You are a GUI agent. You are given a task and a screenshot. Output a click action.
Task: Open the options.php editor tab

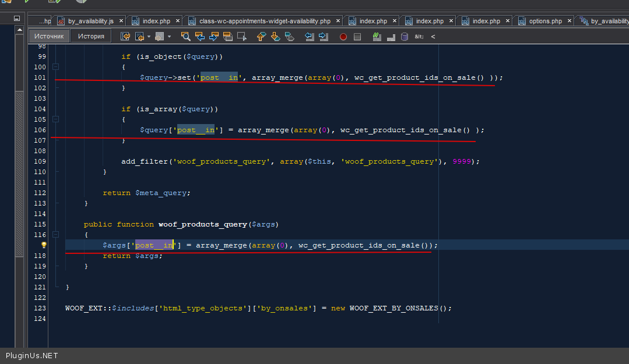[545, 21]
